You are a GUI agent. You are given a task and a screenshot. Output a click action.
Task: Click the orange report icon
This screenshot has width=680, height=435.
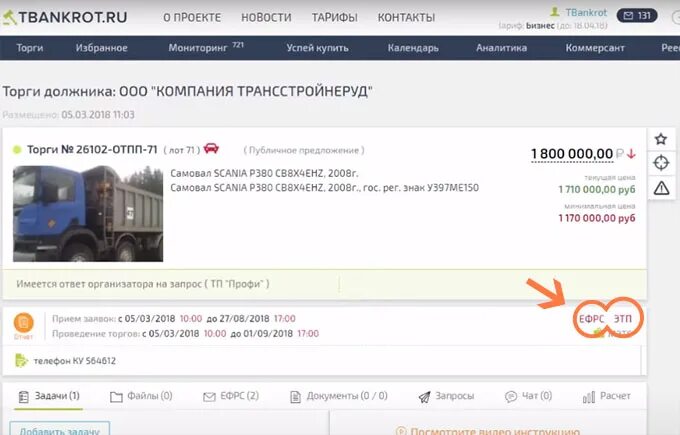[x=23, y=323]
